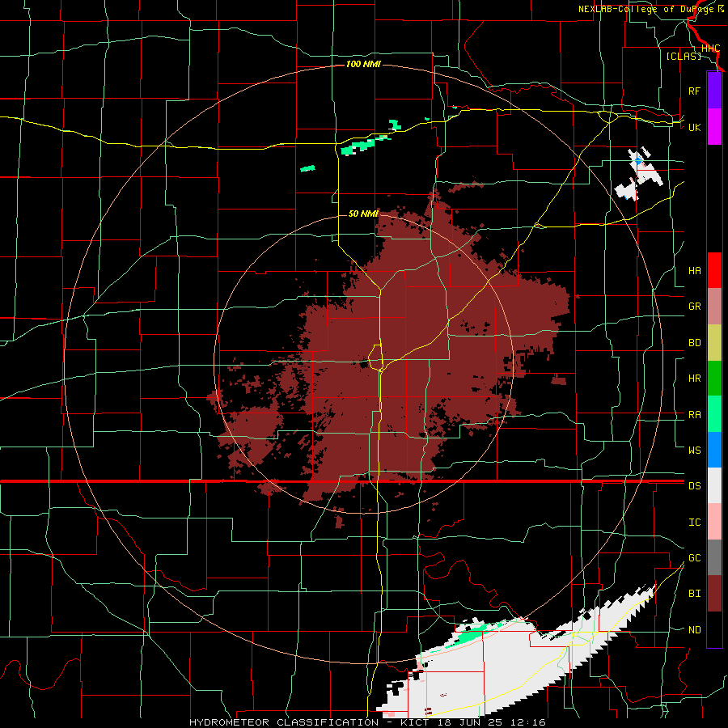Image resolution: width=728 pixels, height=728 pixels.
Task: Click the HHC product label
Action: click(x=710, y=49)
